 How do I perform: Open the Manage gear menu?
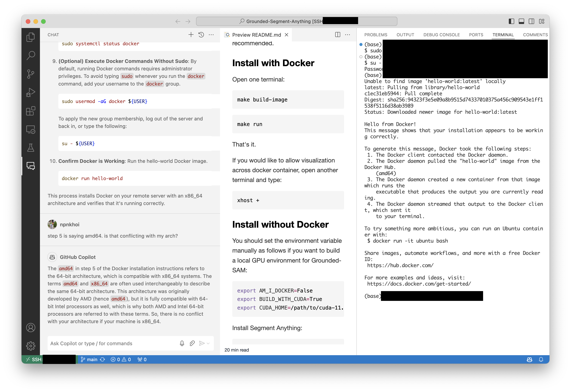pyautogui.click(x=31, y=346)
